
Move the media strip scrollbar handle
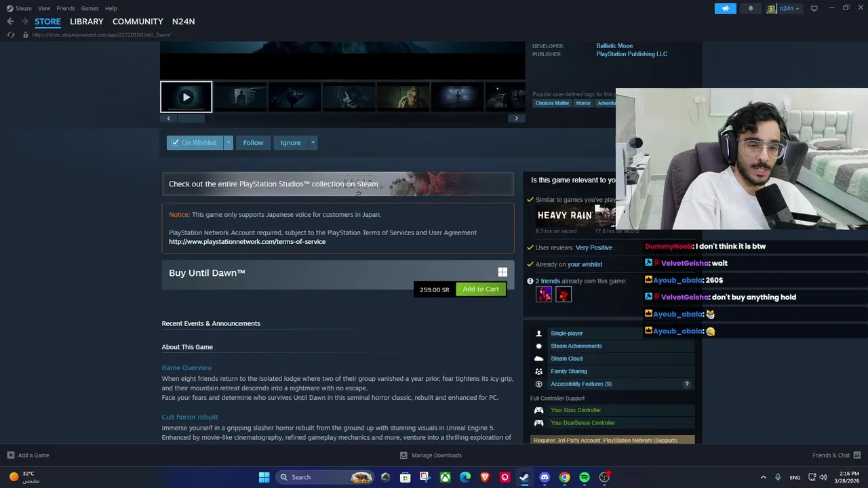[x=191, y=119]
